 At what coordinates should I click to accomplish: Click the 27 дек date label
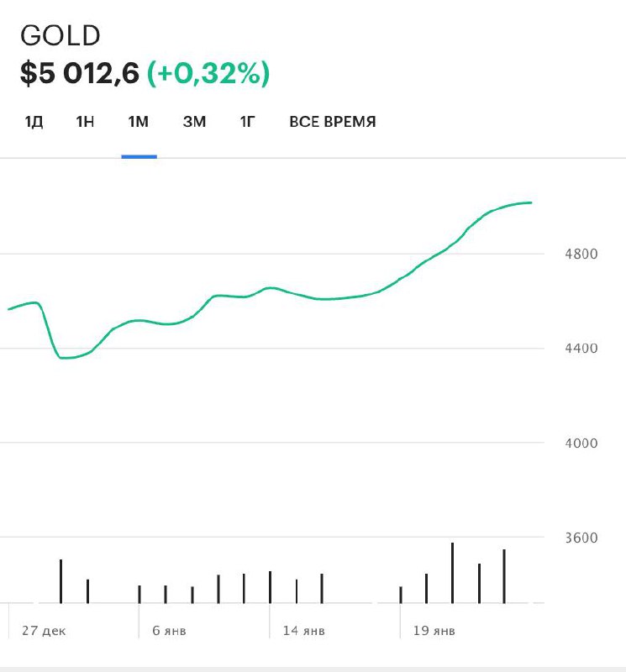click(44, 631)
